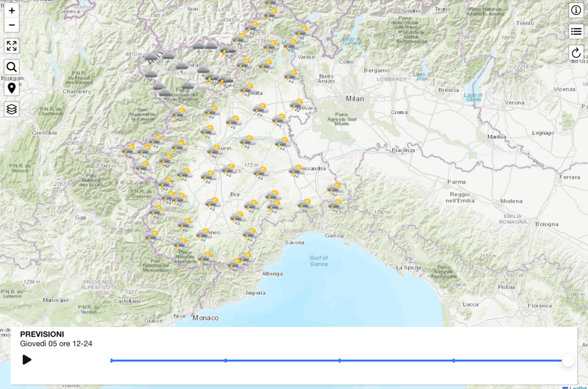This screenshot has height=389, width=588.
Task: Open the information panel button
Action: coord(576,10)
